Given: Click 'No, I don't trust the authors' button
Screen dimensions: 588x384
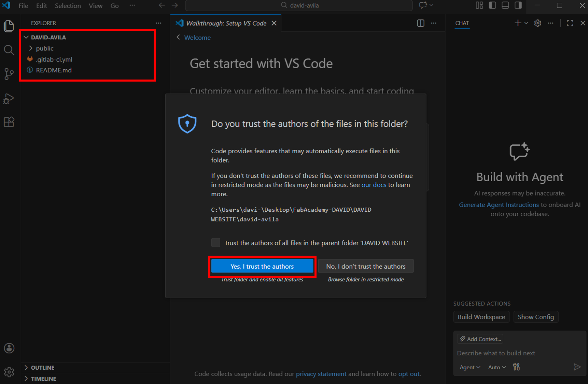Looking at the screenshot, I should (366, 266).
